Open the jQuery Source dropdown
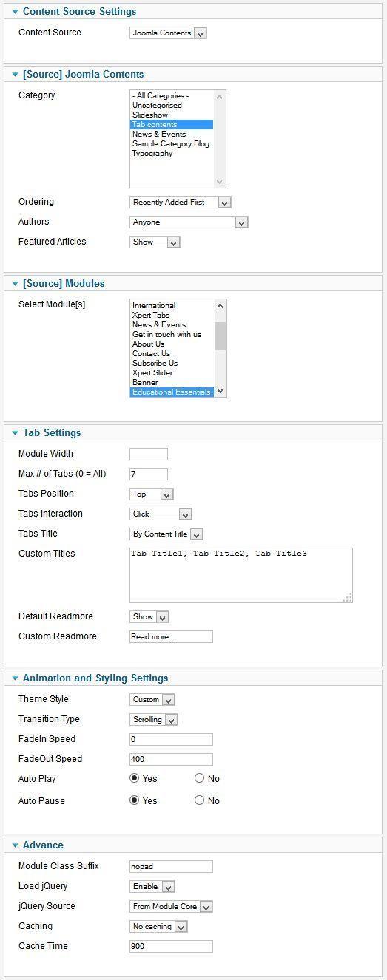Viewport: 387px width, 980px height. point(171,907)
